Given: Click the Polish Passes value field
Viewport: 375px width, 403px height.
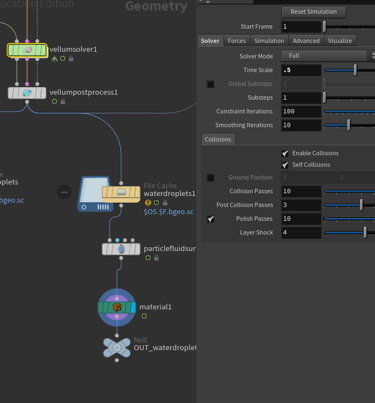Looking at the screenshot, I should 301,219.
